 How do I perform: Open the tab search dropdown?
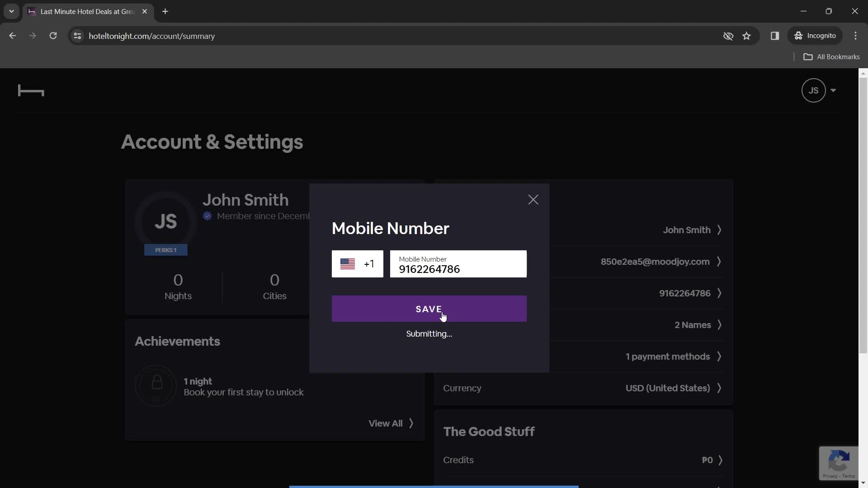(11, 11)
